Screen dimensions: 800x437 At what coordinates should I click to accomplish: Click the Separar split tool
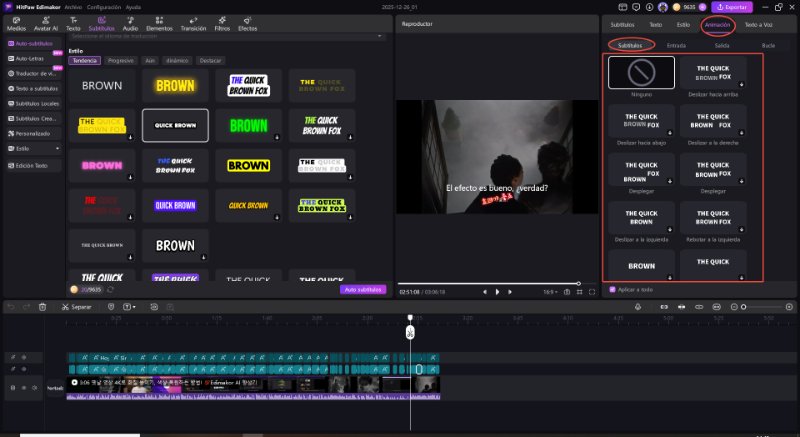(76, 306)
